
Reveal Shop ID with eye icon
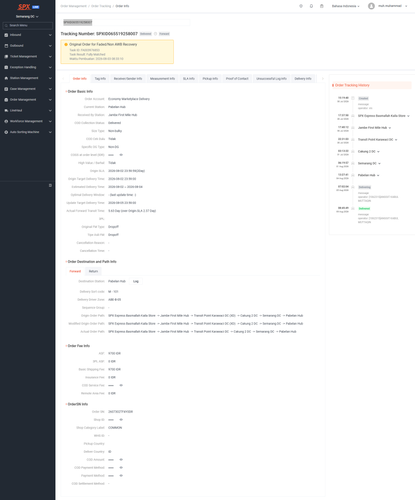(121, 420)
